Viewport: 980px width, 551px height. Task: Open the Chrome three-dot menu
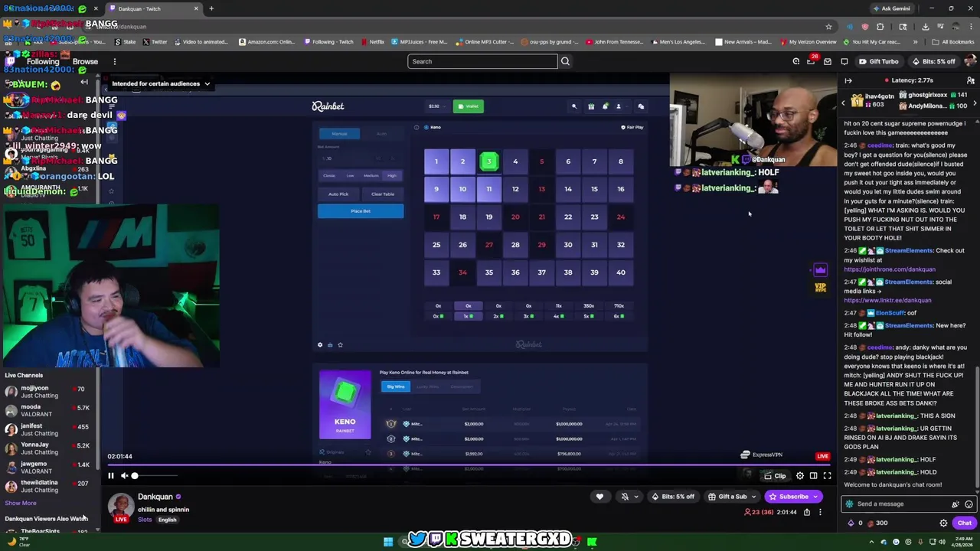(971, 27)
